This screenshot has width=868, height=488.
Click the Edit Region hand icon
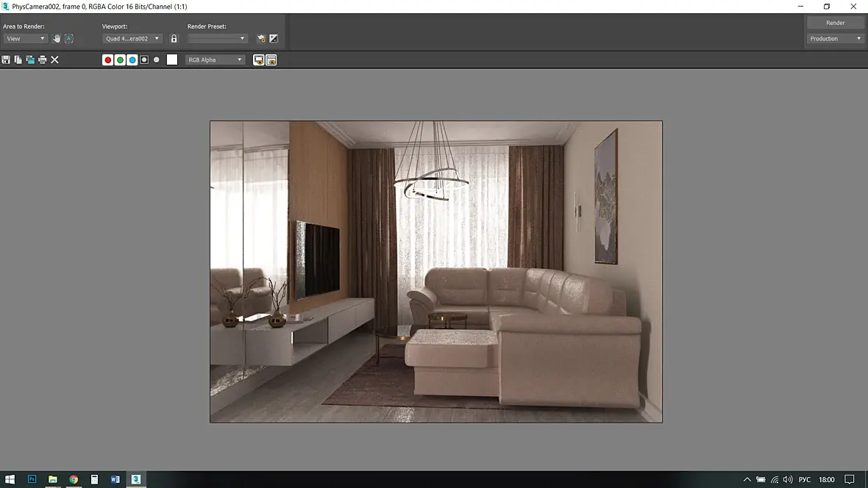[56, 39]
